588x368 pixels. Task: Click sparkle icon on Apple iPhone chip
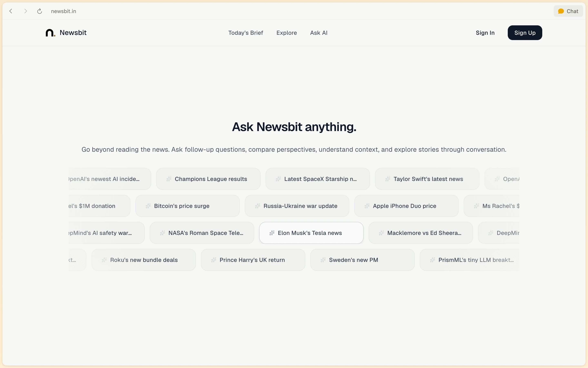click(x=367, y=206)
